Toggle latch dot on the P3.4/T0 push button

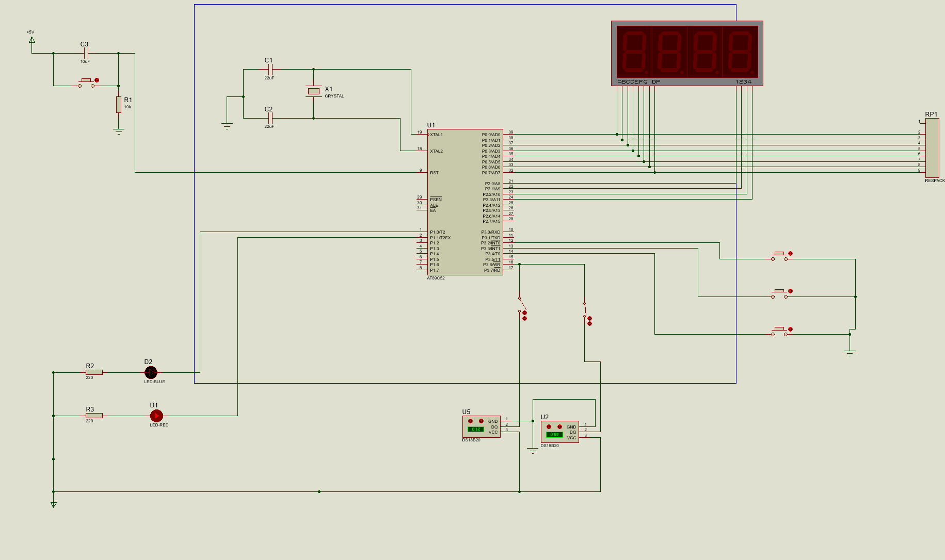point(790,329)
